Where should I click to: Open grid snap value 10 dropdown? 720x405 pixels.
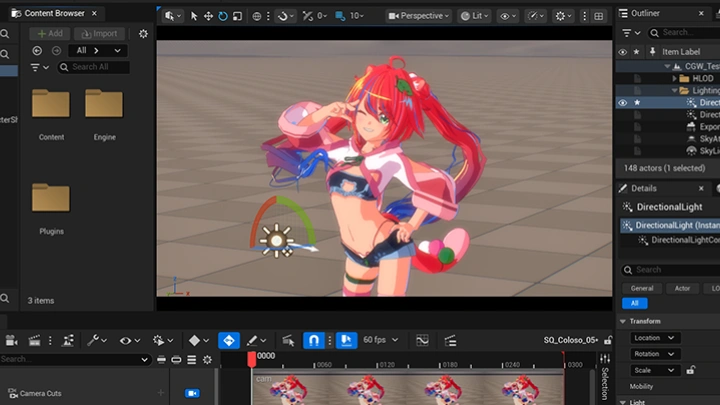[349, 16]
